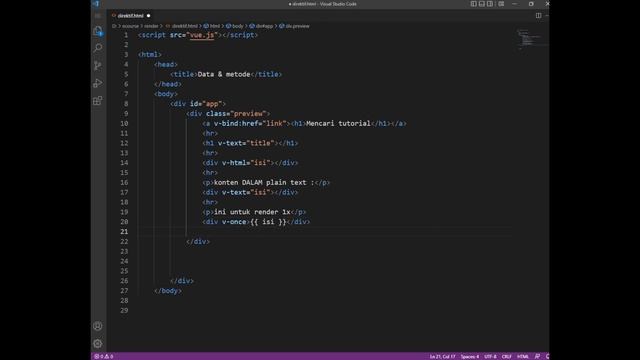The height and width of the screenshot is (360, 640).
Task: Click the class="preview" attribute value
Action: (x=248, y=113)
